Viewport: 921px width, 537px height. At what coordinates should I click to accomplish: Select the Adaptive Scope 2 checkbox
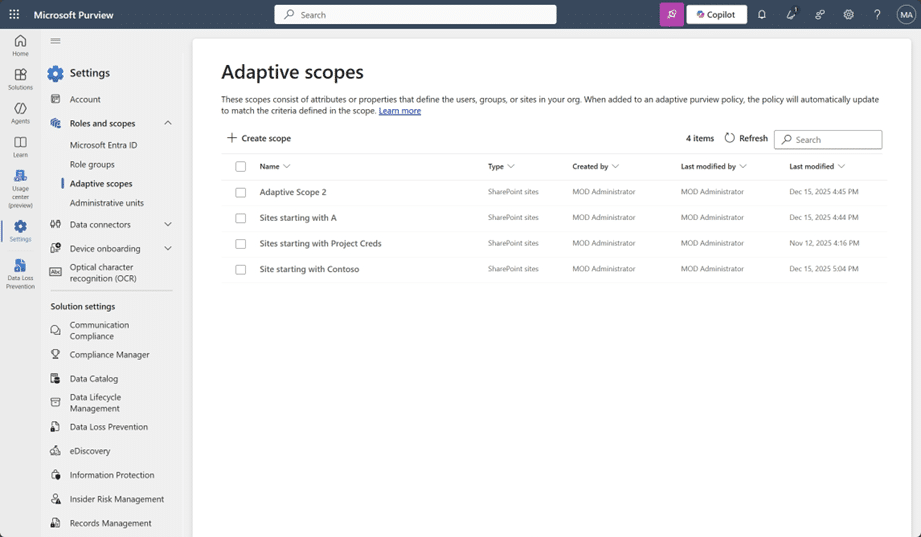tap(240, 192)
